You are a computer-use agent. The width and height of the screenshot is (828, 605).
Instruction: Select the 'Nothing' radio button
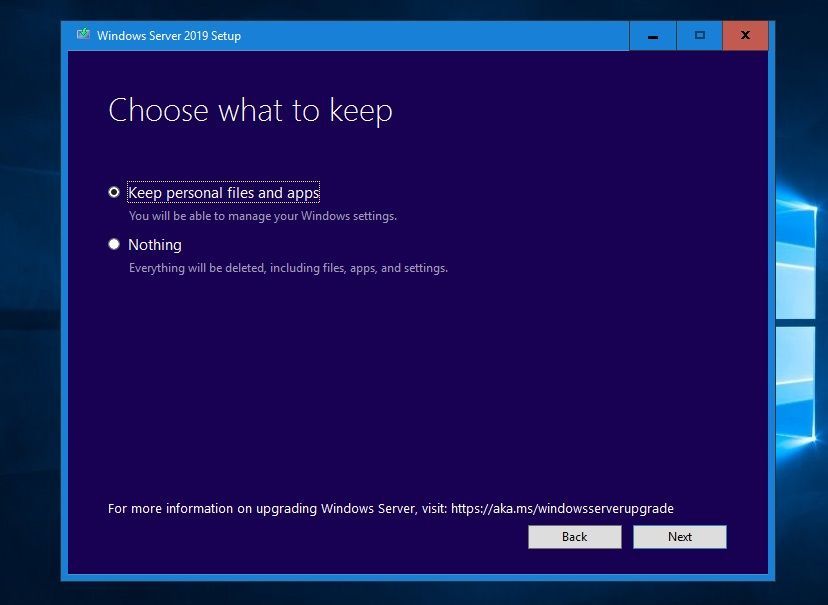[114, 244]
